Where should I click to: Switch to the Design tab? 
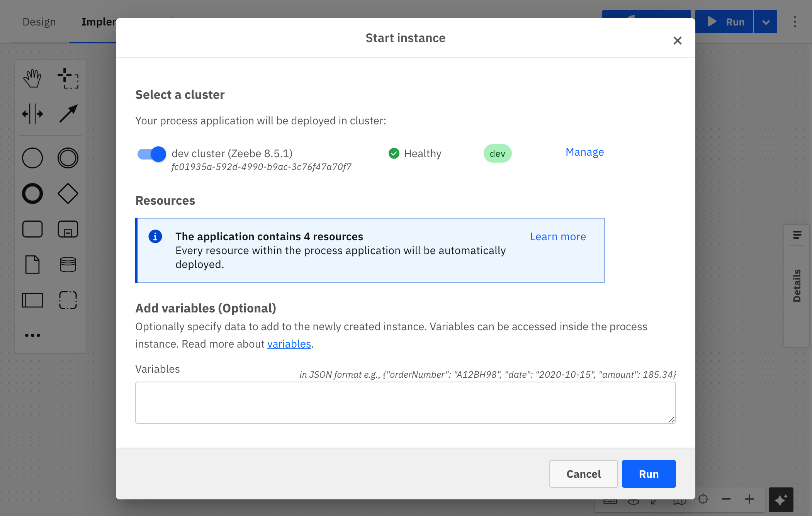click(x=39, y=22)
